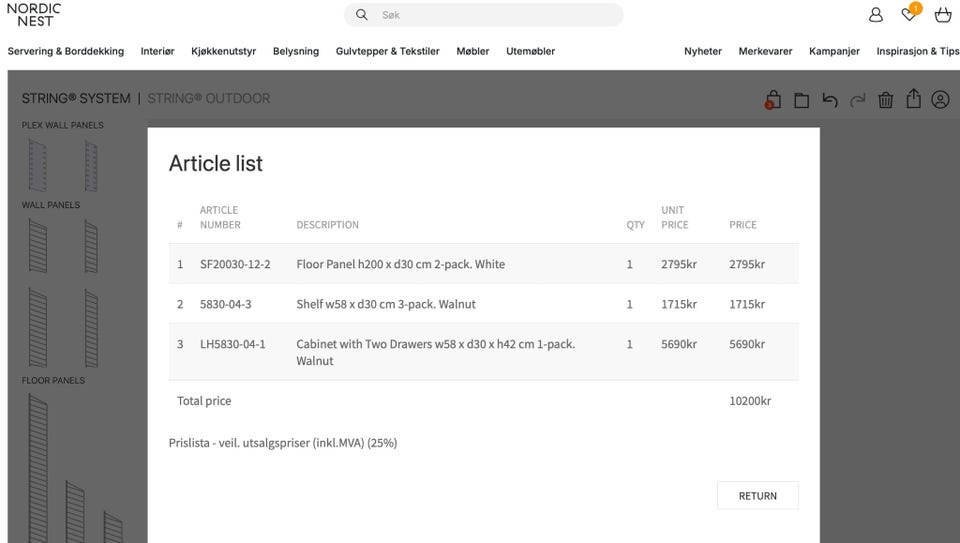
Task: Select the String System tab
Action: pyautogui.click(x=76, y=98)
